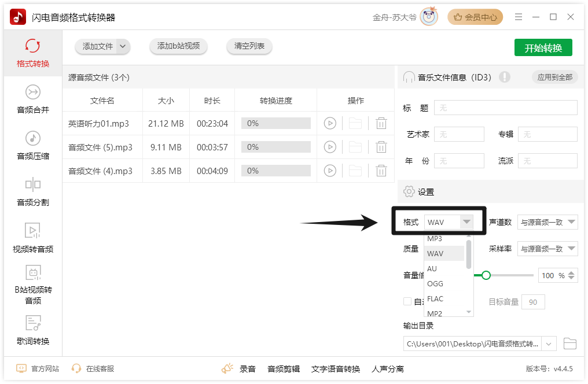Expand the output directory path dropdown
The width and height of the screenshot is (588, 384).
[549, 344]
